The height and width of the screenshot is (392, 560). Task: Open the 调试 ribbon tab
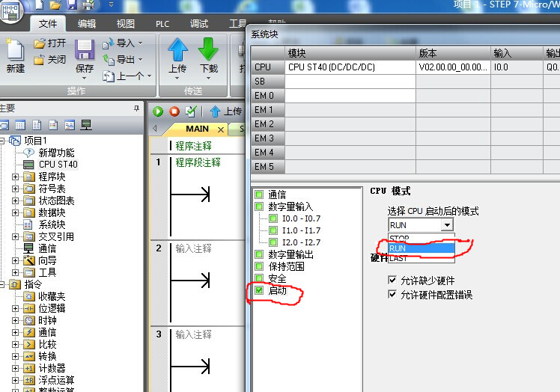point(199,24)
